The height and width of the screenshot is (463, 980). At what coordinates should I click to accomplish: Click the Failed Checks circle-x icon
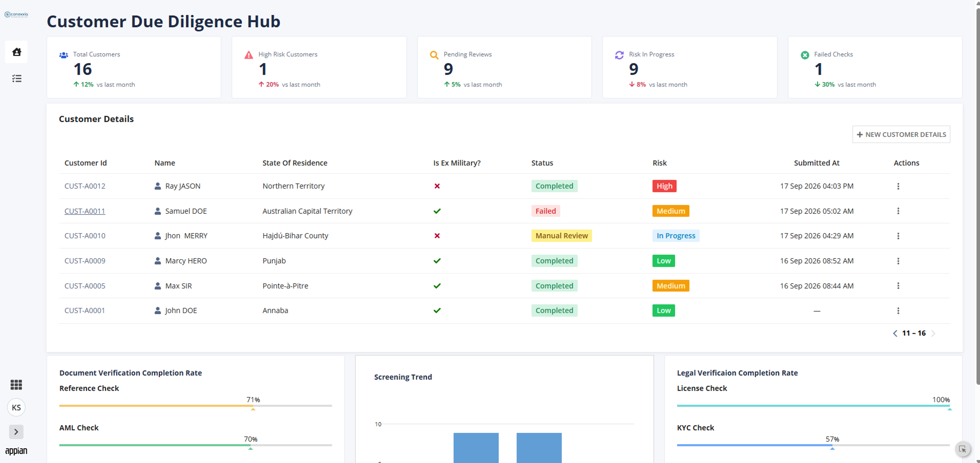tap(805, 55)
